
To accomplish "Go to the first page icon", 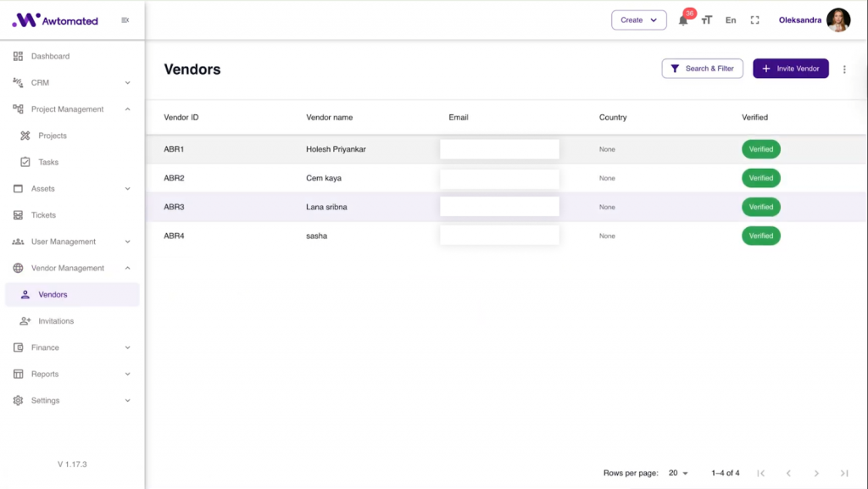I will tap(760, 473).
